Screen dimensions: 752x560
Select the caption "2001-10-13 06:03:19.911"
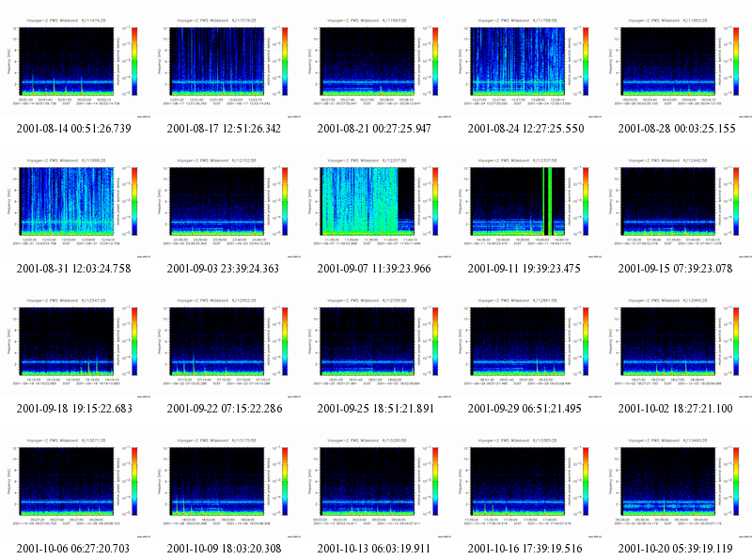(373, 549)
